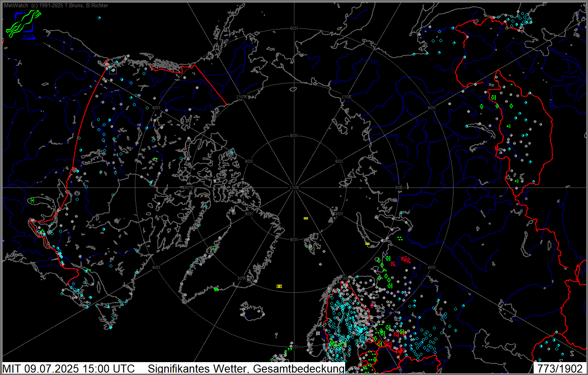The width and height of the screenshot is (588, 375).
Task: Click the 150E label at the pole center
Action: pos(294,187)
